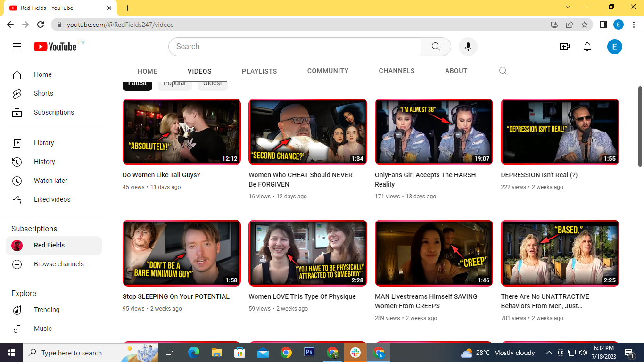Open the Red Fields subscription
The image size is (644, 362).
click(x=49, y=245)
